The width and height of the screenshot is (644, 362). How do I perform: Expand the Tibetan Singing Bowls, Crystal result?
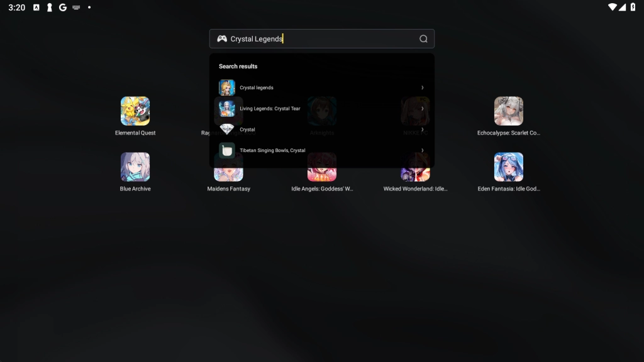click(422, 150)
